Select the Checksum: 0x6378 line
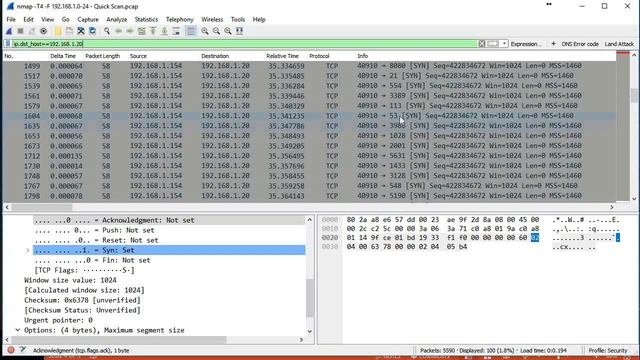This screenshot has height=360, width=640. pyautogui.click(x=82, y=300)
